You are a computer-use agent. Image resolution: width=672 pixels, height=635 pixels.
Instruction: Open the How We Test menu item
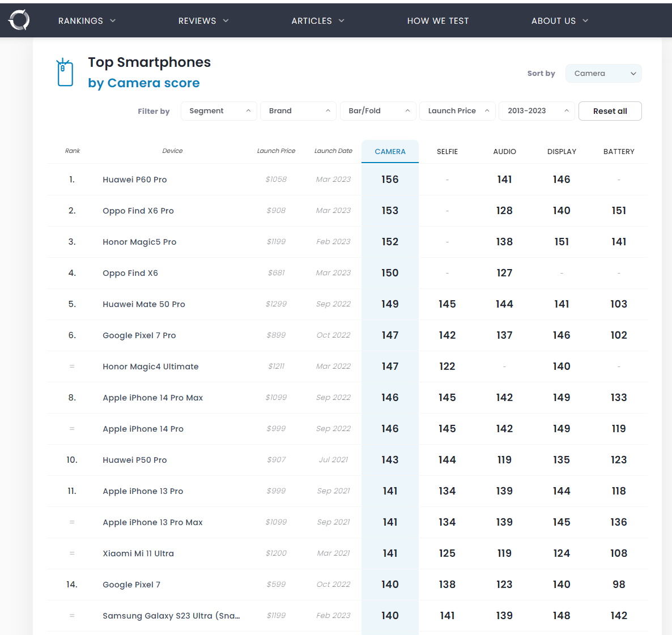438,20
